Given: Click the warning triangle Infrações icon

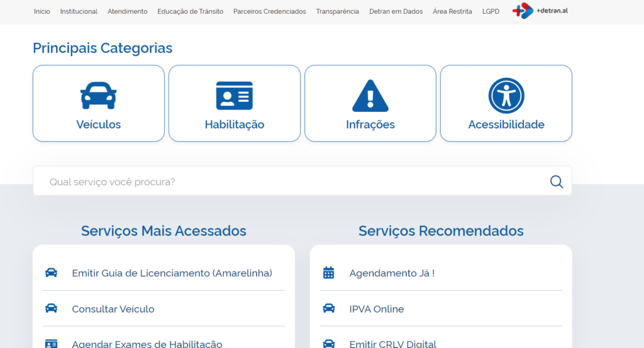Looking at the screenshot, I should point(370,96).
